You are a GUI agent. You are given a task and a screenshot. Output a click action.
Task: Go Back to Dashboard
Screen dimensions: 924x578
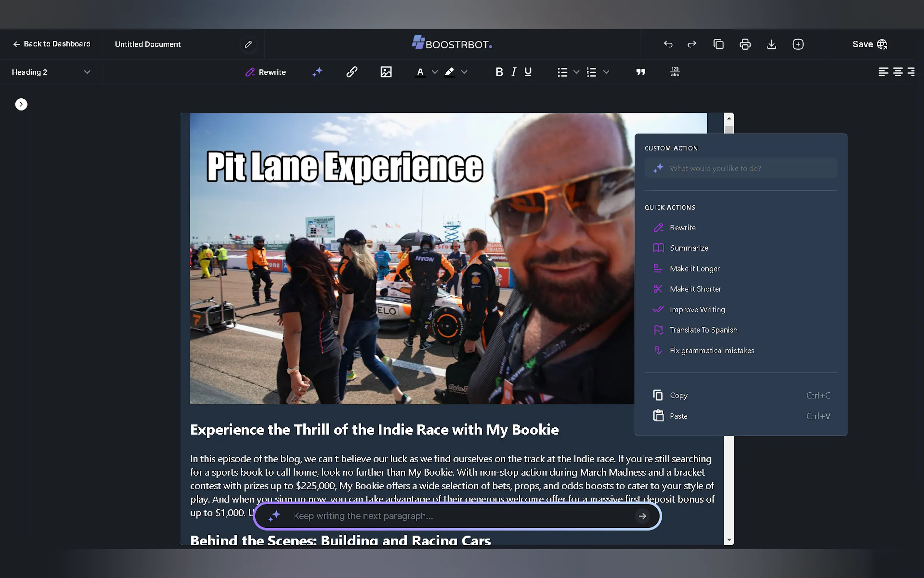pos(52,44)
